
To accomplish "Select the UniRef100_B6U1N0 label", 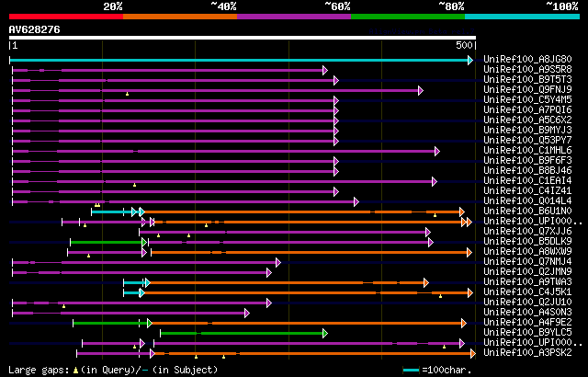I will (x=527, y=211).
